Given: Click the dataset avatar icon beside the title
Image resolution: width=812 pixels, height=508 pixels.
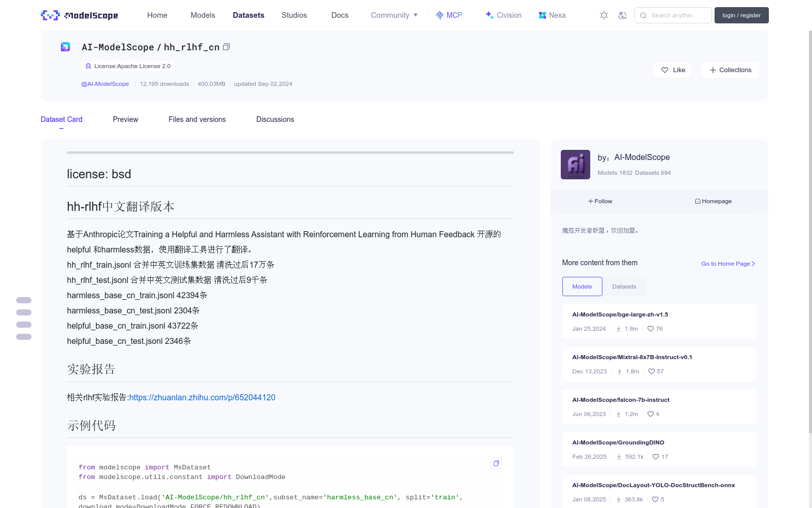Looking at the screenshot, I should (65, 47).
